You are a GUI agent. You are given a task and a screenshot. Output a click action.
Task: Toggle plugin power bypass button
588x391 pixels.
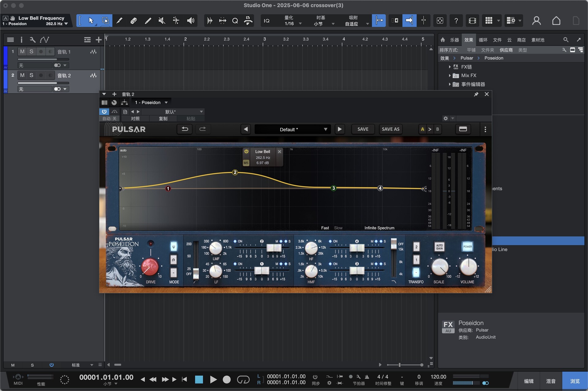click(x=104, y=112)
